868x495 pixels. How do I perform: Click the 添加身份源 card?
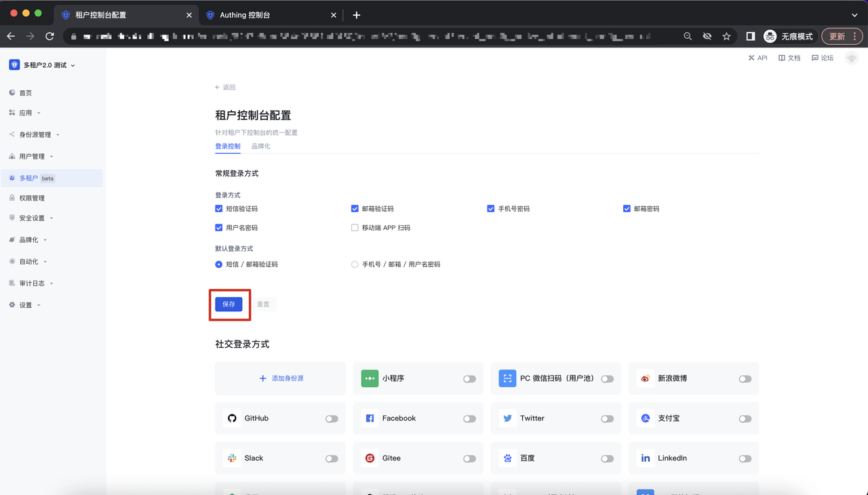pyautogui.click(x=281, y=378)
